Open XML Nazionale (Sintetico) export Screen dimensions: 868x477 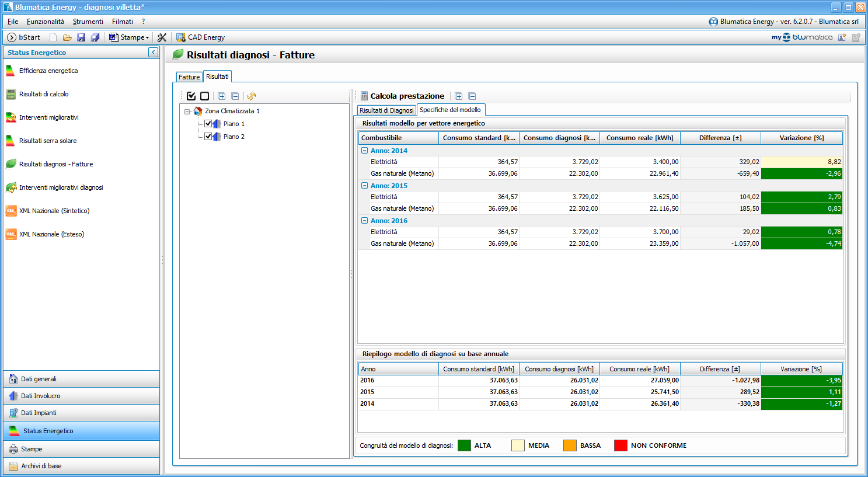[54, 211]
